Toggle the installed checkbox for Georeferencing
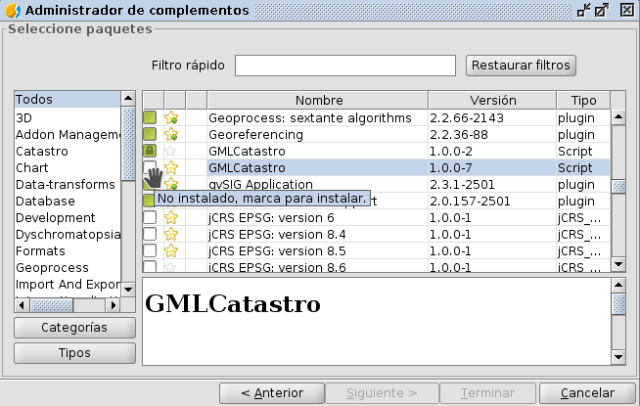640x406 pixels. click(x=150, y=134)
